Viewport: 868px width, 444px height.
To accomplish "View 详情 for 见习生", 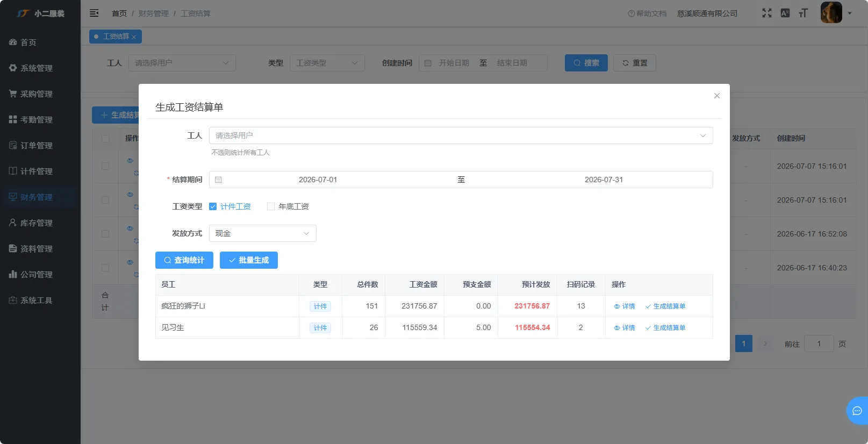I will tap(625, 328).
